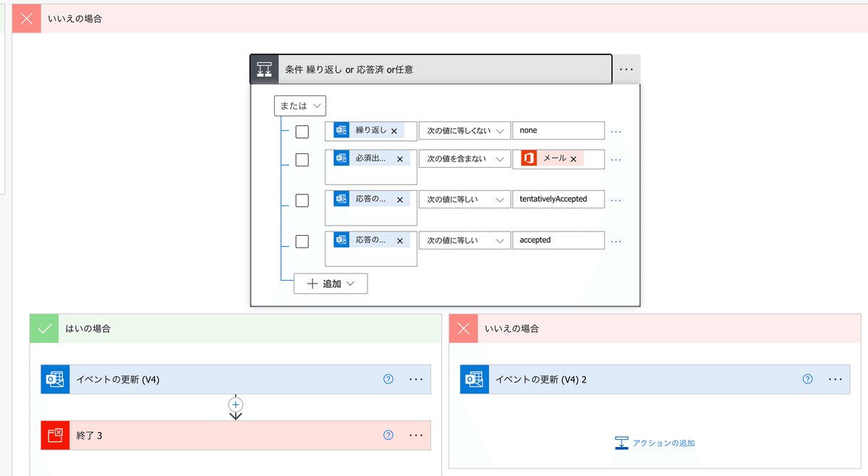Viewport: 868px width, 476px height.
Task: Click the field containing the 繰り返し token
Action: [371, 131]
